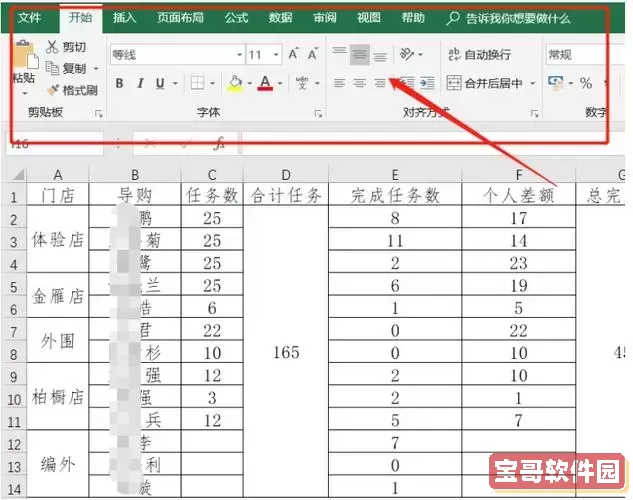The width and height of the screenshot is (633, 500).
Task: Select the Format Painter (格式刷) tool
Action: [x=72, y=90]
